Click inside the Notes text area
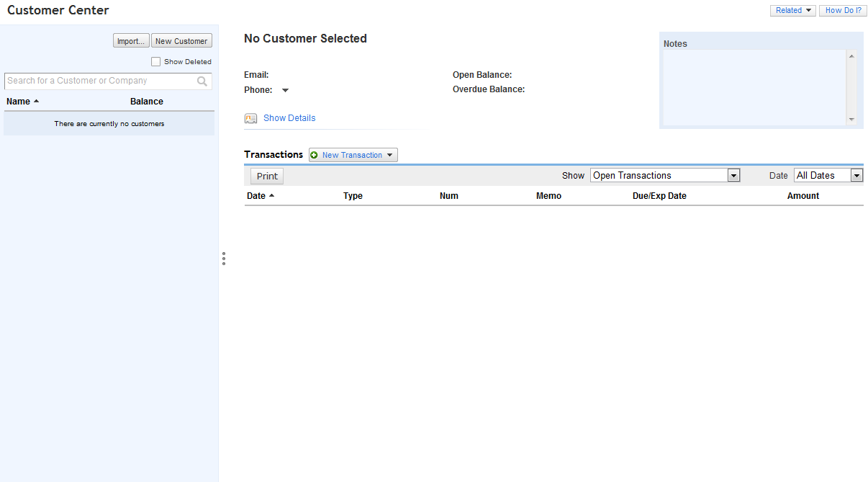This screenshot has height=482, width=868. 754,86
